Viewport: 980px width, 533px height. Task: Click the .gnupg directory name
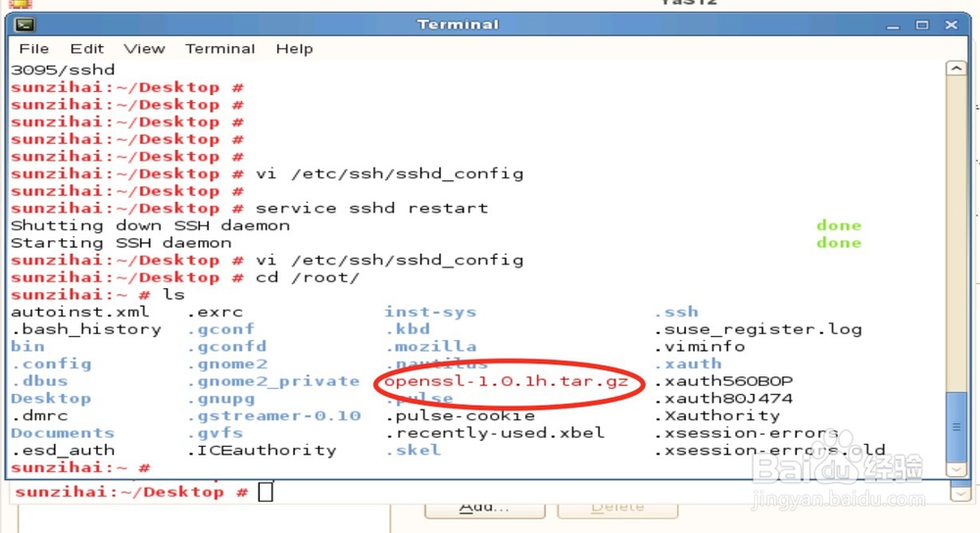pos(220,399)
